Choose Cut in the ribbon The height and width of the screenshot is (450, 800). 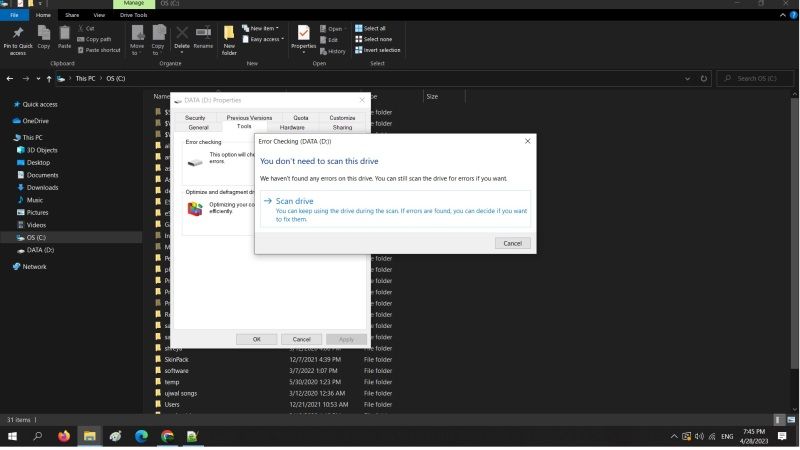[86, 29]
